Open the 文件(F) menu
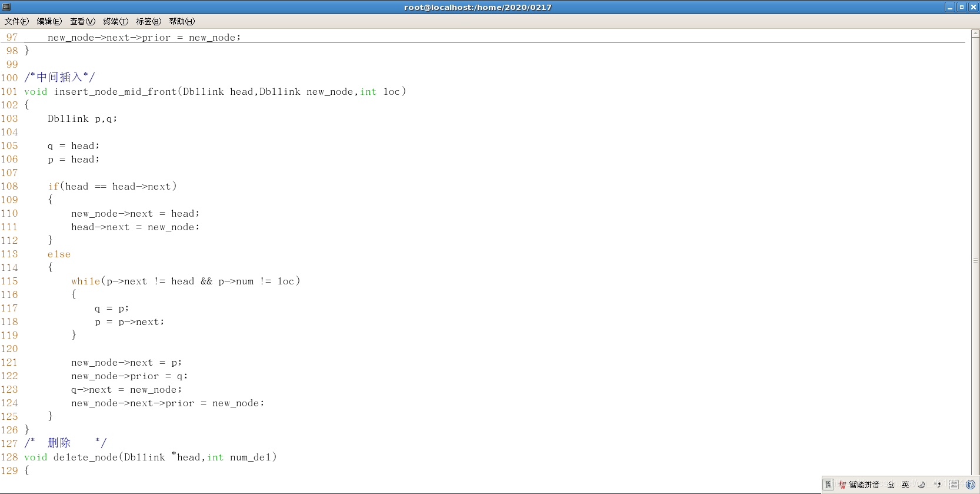Viewport: 980px width, 494px height. click(x=16, y=21)
